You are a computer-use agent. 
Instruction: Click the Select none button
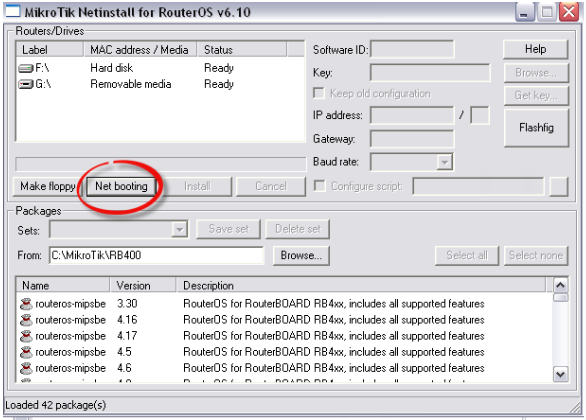pyautogui.click(x=536, y=256)
